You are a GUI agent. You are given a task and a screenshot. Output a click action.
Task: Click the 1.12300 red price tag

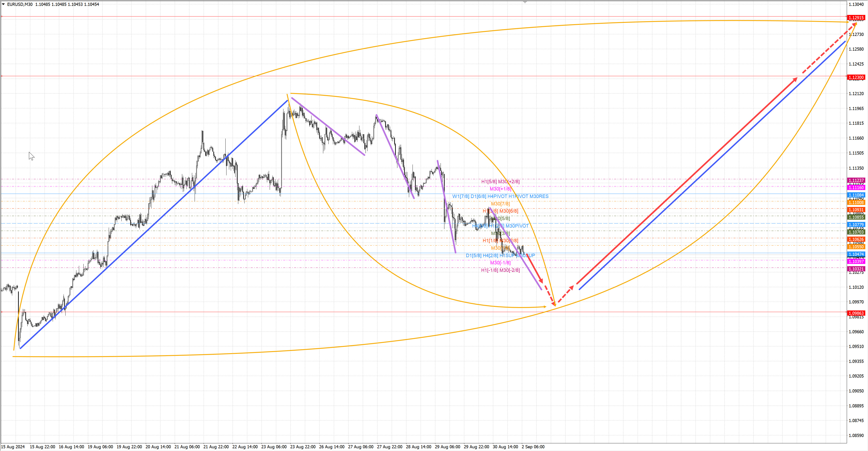[x=856, y=78]
